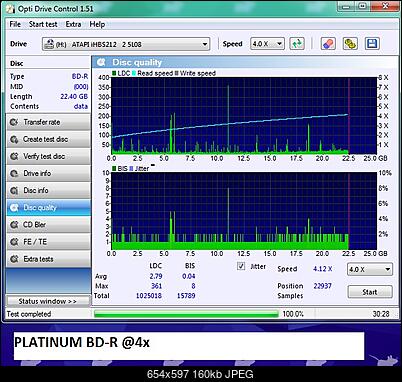This screenshot has height=382, width=402.
Task: Click the LDC average value 2.79
Action: [x=156, y=276]
